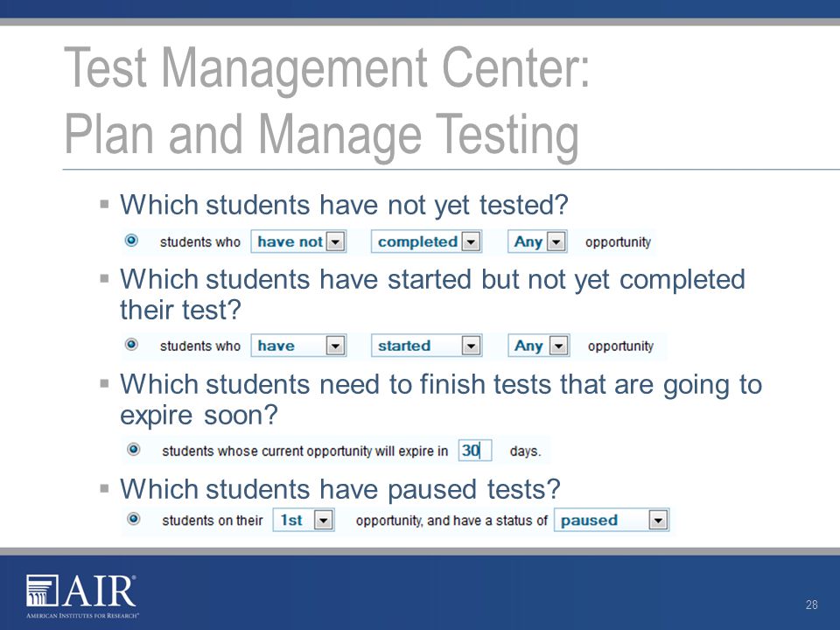The image size is (840, 630).
Task: Select the 'students on their 1st opportunity' radio button
Action: coord(133,519)
